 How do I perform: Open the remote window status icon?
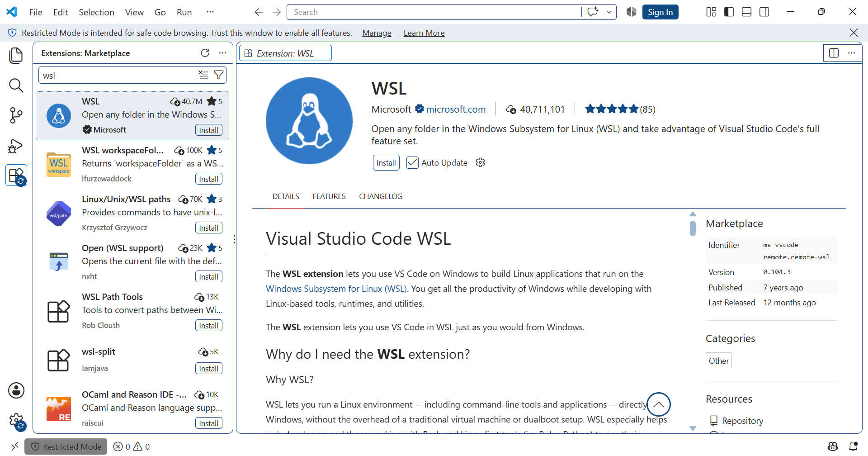click(14, 446)
